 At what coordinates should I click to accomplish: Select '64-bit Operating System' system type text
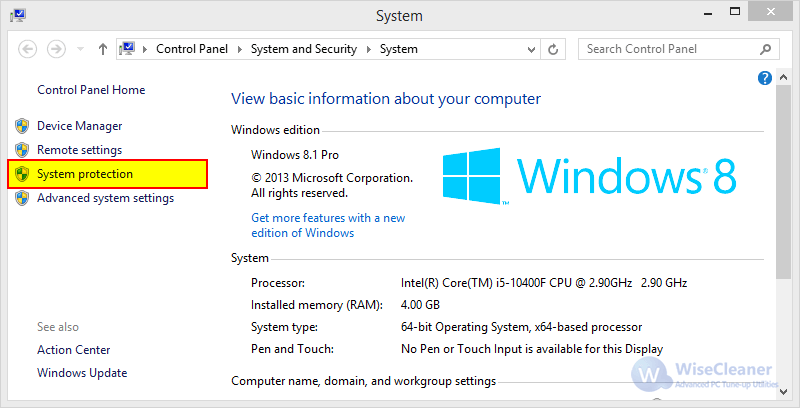[465, 327]
